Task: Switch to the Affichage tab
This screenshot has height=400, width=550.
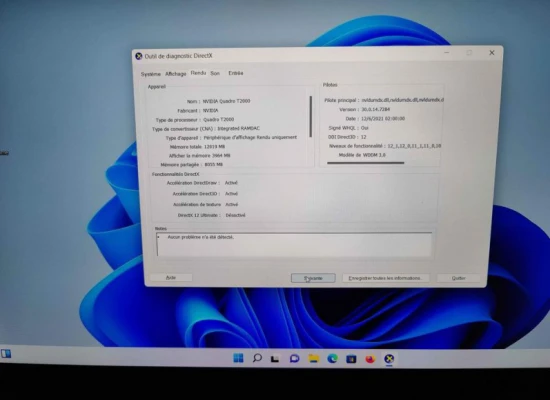Action: [176, 74]
